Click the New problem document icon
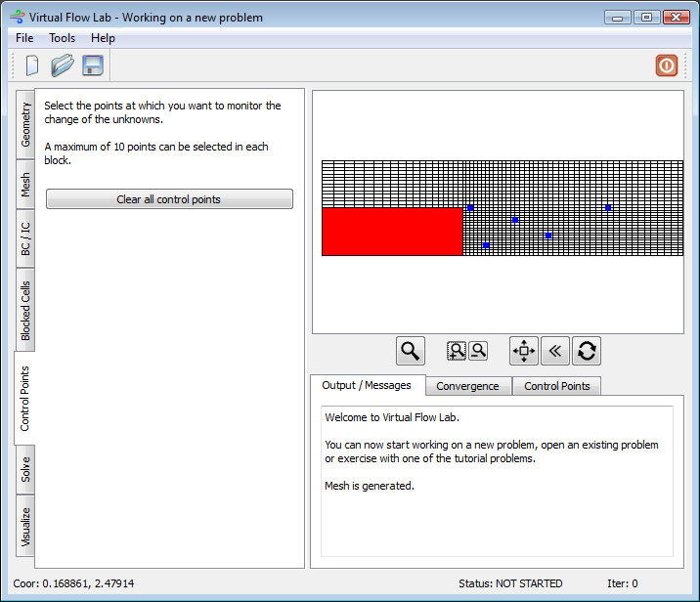The image size is (700, 602). (32, 65)
